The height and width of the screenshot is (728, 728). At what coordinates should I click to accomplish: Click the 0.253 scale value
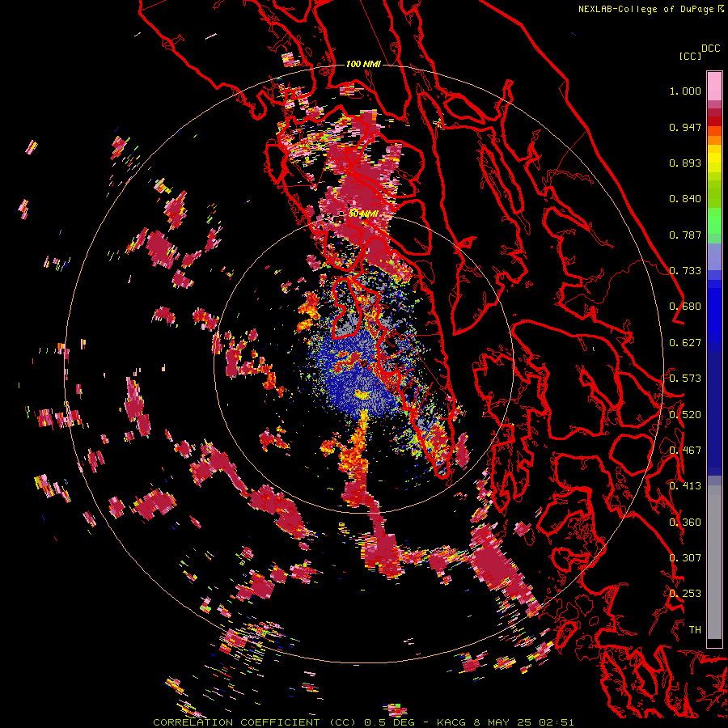[685, 594]
